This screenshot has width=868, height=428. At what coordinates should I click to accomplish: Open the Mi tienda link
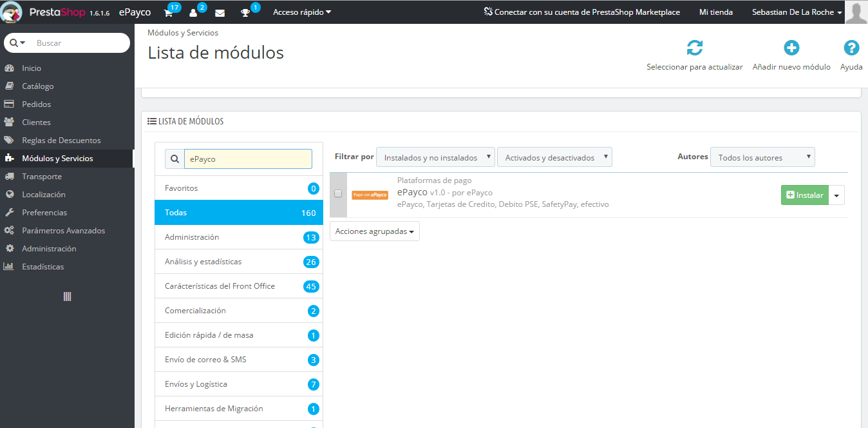[x=716, y=12]
